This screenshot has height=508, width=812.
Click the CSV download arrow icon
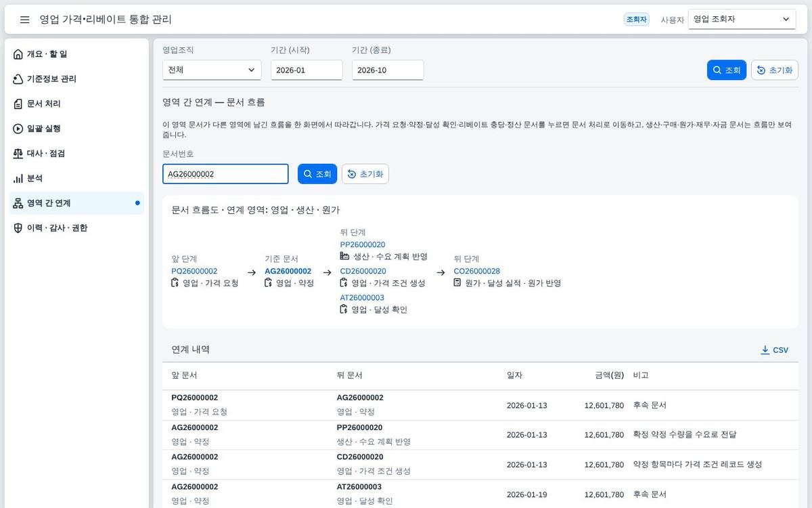point(765,350)
